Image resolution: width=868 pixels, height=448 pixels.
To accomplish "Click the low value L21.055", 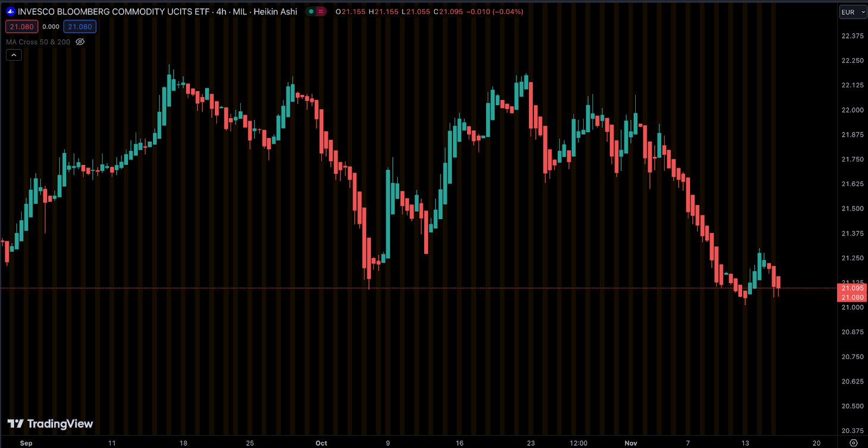I will coord(416,11).
